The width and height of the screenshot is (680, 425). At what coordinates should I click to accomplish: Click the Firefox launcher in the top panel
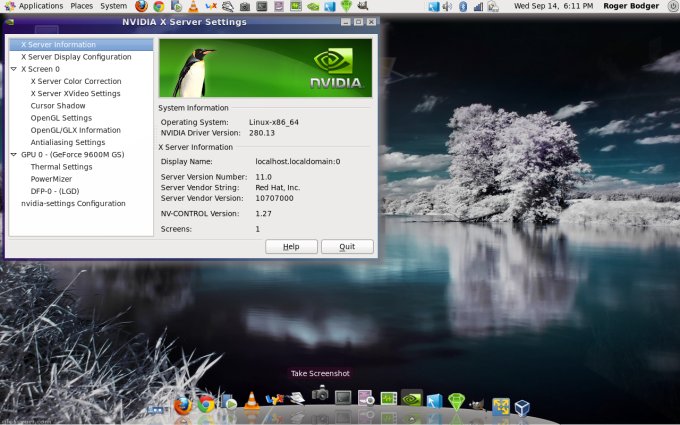pos(141,6)
